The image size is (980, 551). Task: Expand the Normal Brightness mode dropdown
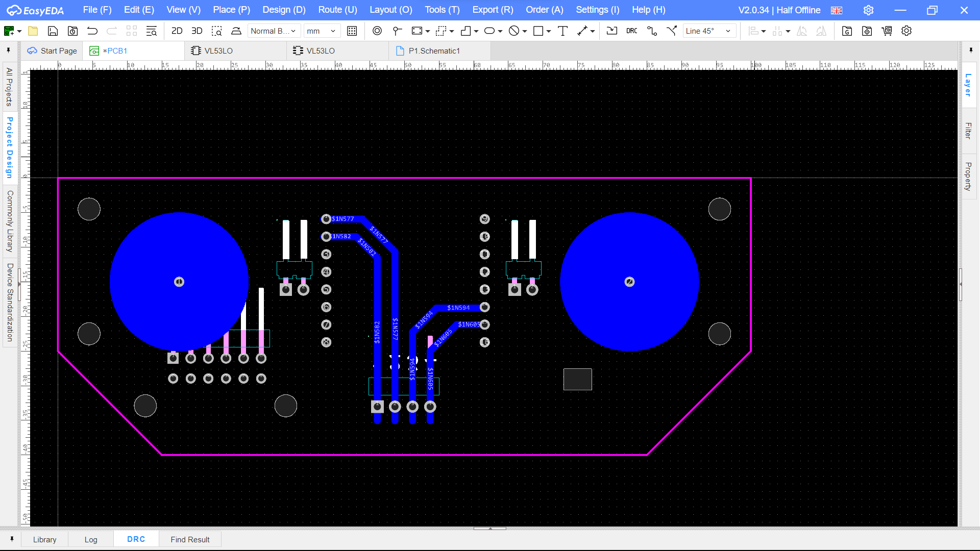(273, 31)
